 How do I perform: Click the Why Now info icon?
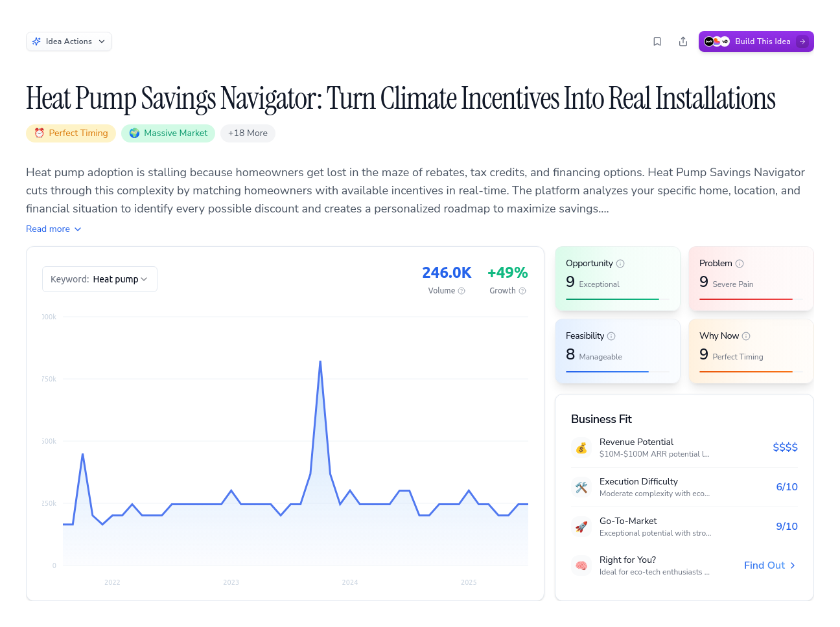[746, 336]
